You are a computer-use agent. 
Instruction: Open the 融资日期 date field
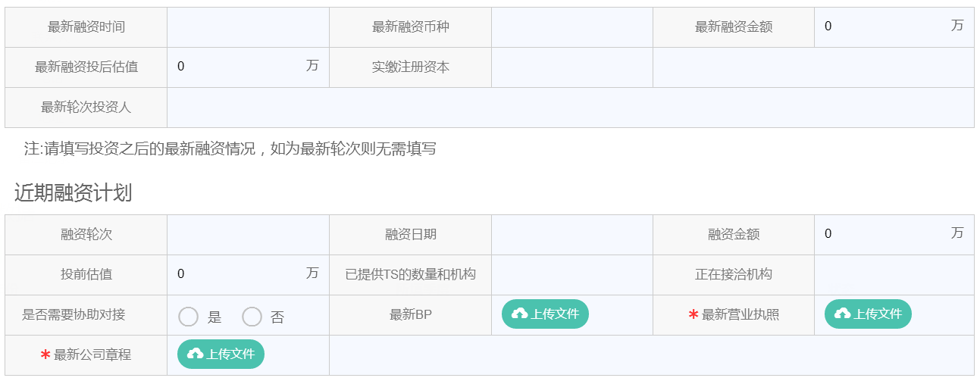[x=572, y=235]
